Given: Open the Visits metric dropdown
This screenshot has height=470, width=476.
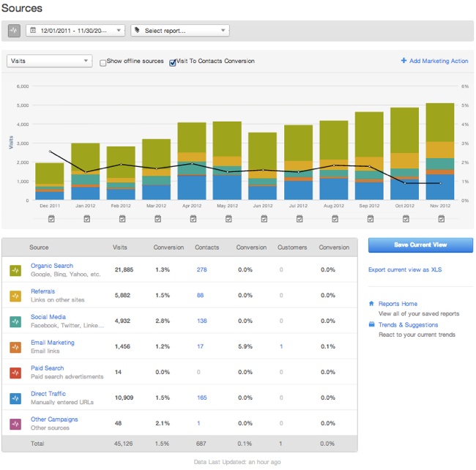Looking at the screenshot, I should [x=49, y=61].
